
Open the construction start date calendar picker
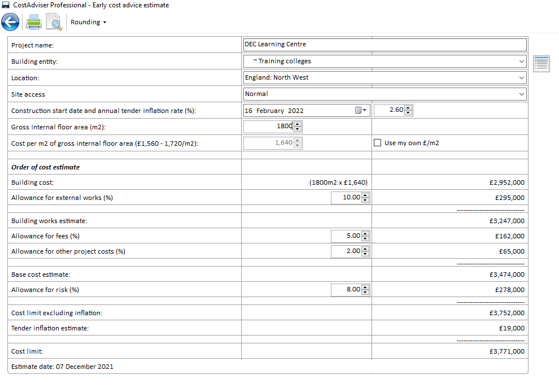pos(361,111)
